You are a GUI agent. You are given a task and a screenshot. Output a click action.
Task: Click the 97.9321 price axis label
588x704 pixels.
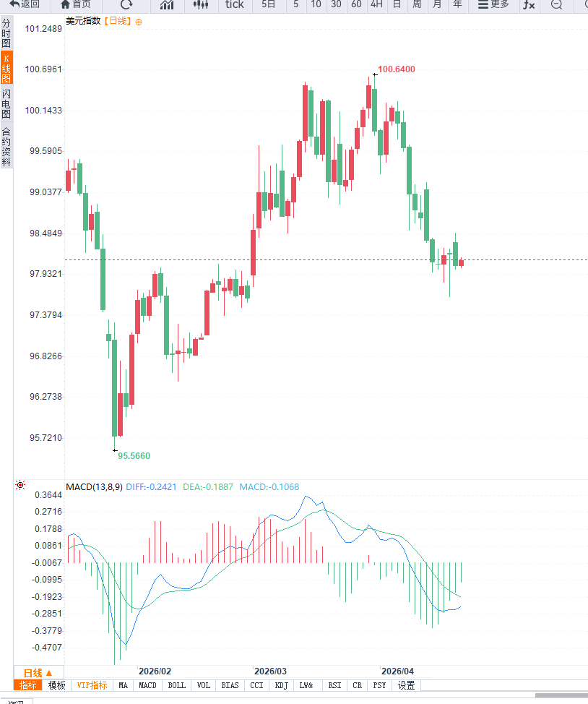46,274
